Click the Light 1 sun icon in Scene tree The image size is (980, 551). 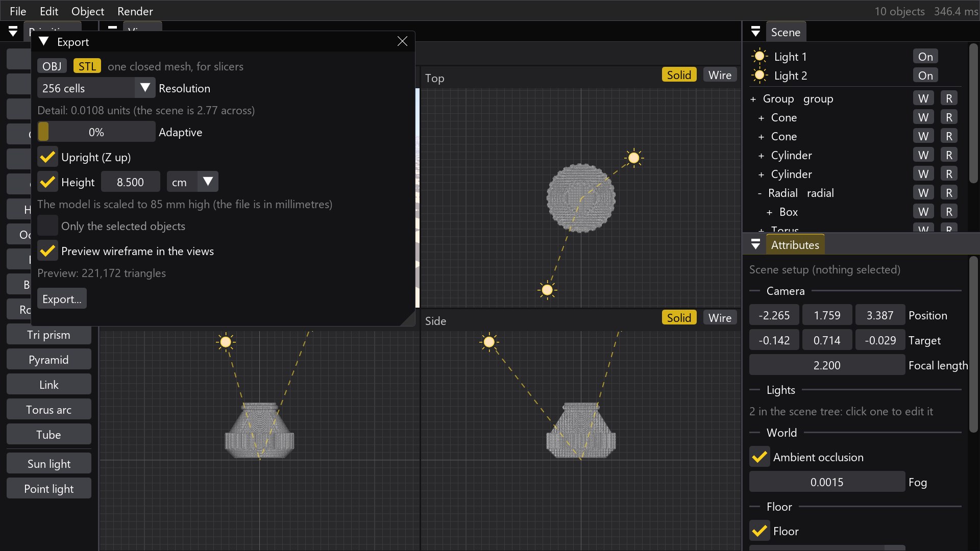point(759,56)
